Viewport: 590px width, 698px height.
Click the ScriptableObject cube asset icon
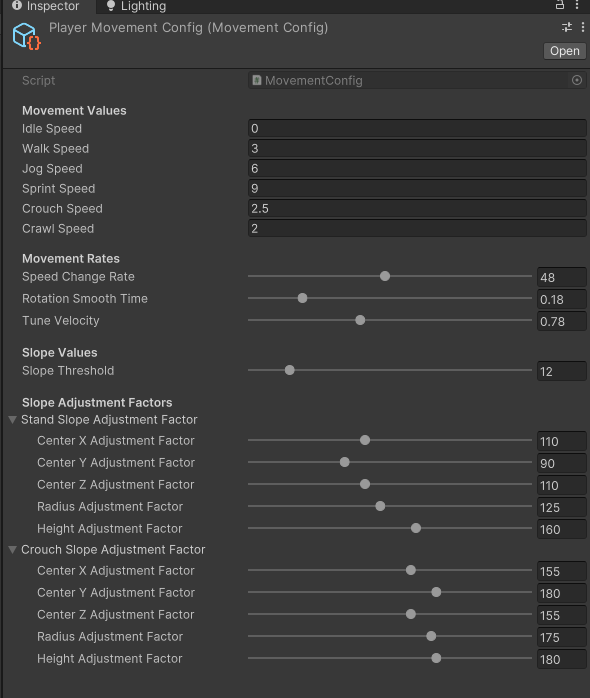point(26,36)
